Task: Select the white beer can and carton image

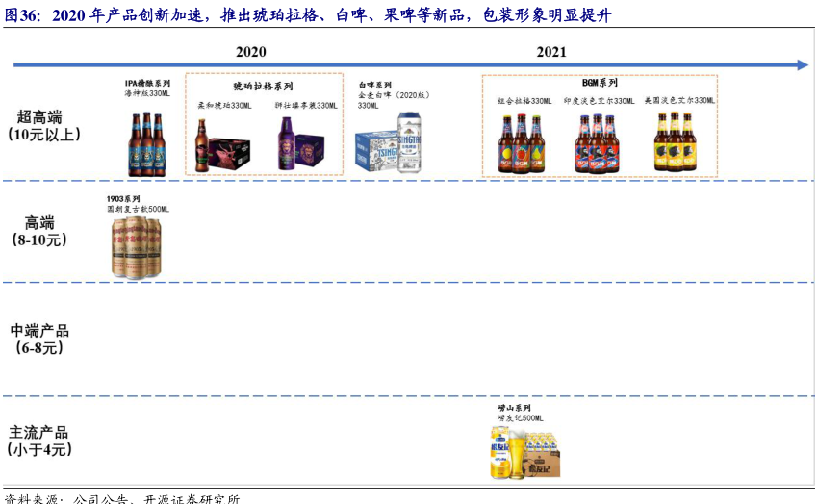Action: [389, 142]
